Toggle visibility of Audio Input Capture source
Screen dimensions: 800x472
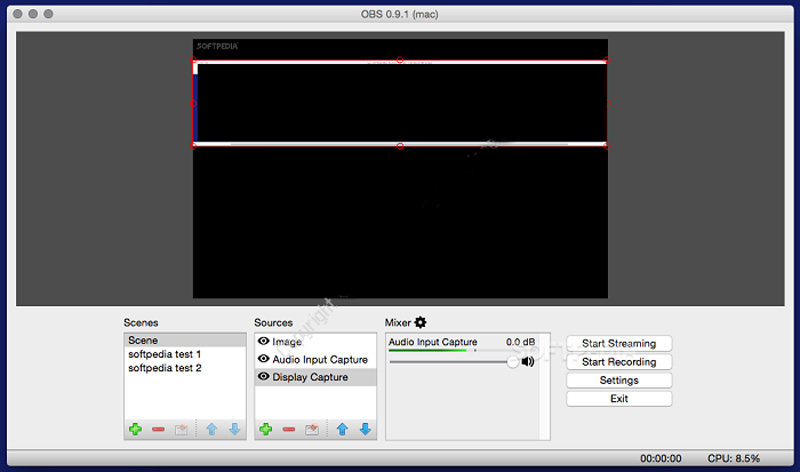click(264, 359)
